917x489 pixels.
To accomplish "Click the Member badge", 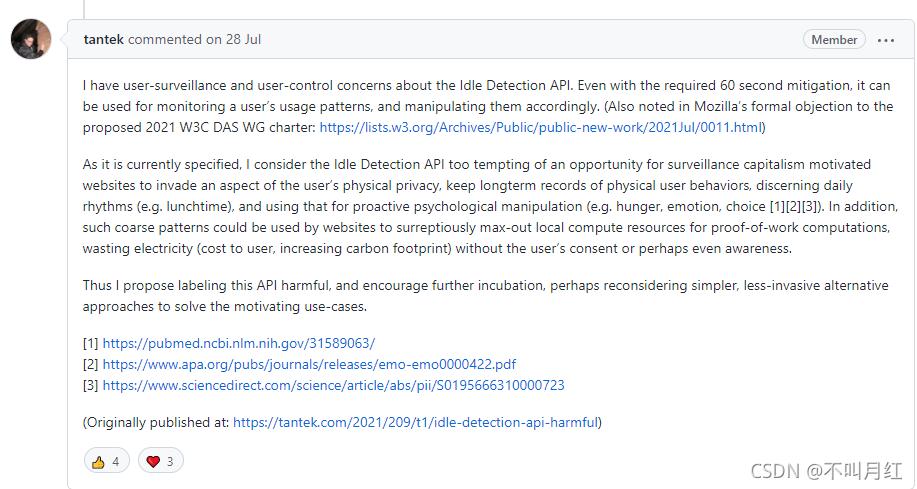I will [834, 40].
